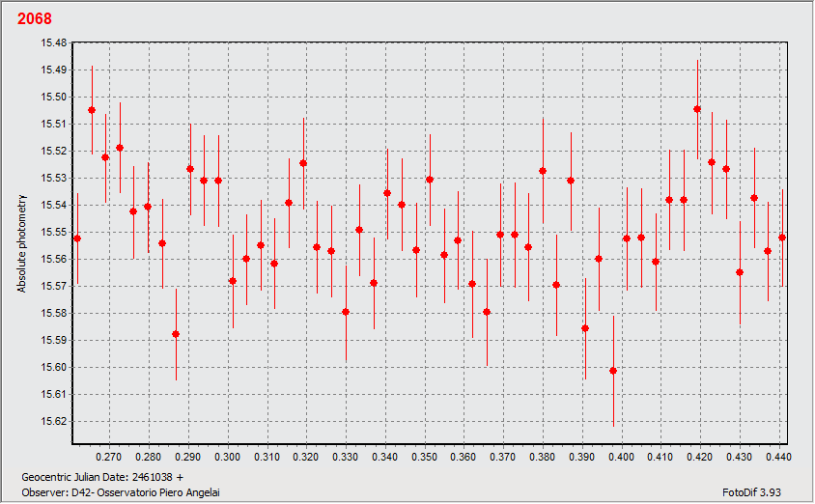Click the data point near 0.420 at 15.50

(697, 109)
